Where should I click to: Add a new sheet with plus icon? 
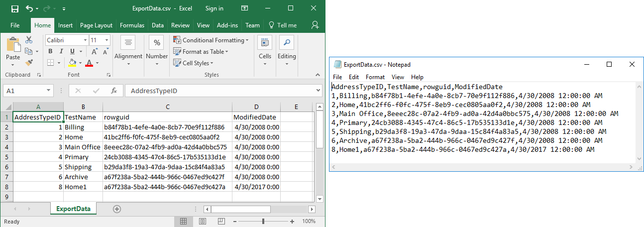point(117,209)
